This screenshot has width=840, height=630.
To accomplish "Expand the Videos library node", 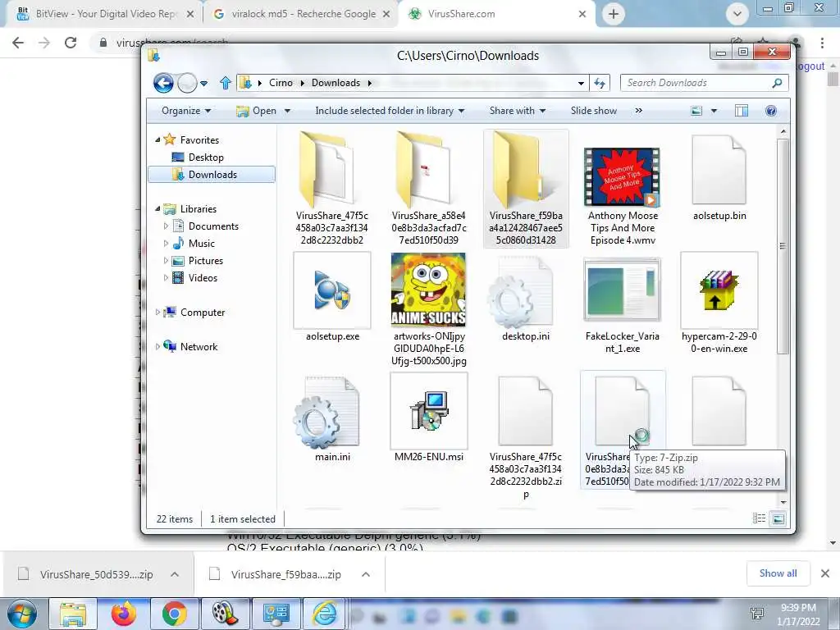I will pyautogui.click(x=166, y=278).
